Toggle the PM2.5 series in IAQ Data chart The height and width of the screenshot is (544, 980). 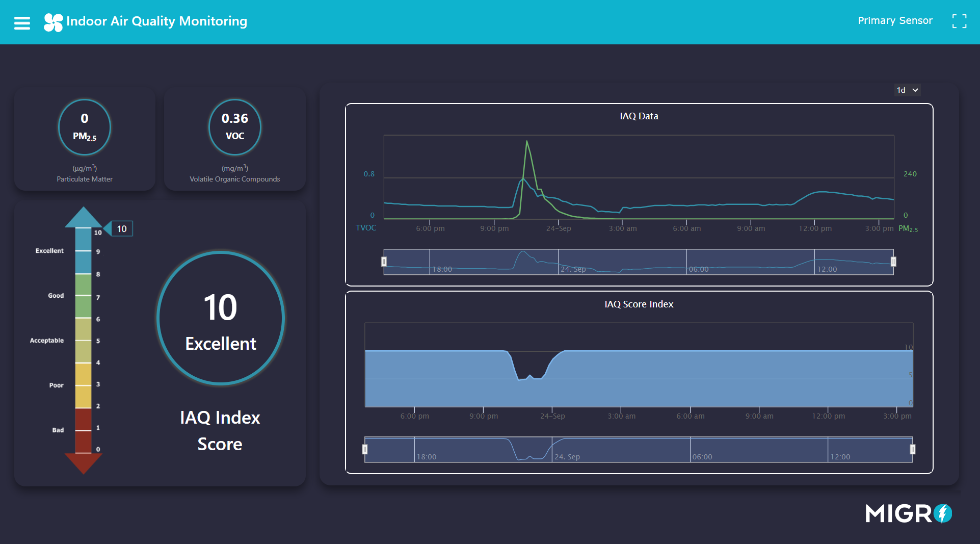point(908,228)
